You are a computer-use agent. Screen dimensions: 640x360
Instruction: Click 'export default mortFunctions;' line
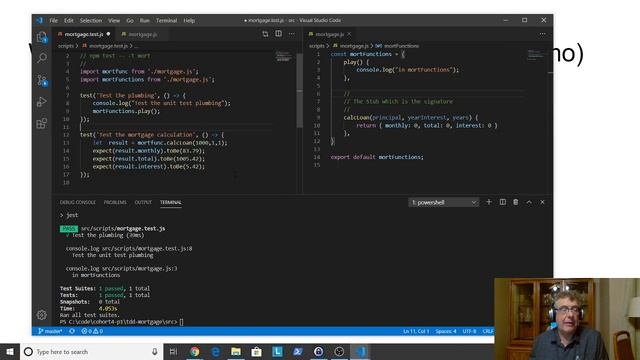[x=377, y=157]
